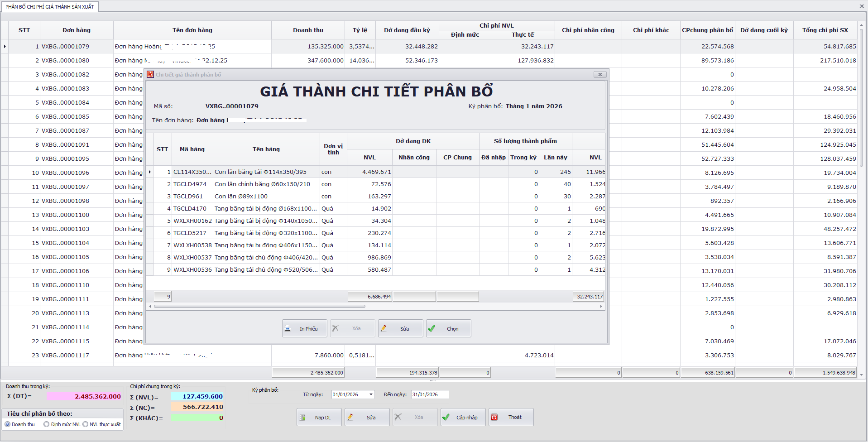The height and width of the screenshot is (442, 868).
Task: Click the Σ (DT) pink revenue field
Action: coord(84,396)
